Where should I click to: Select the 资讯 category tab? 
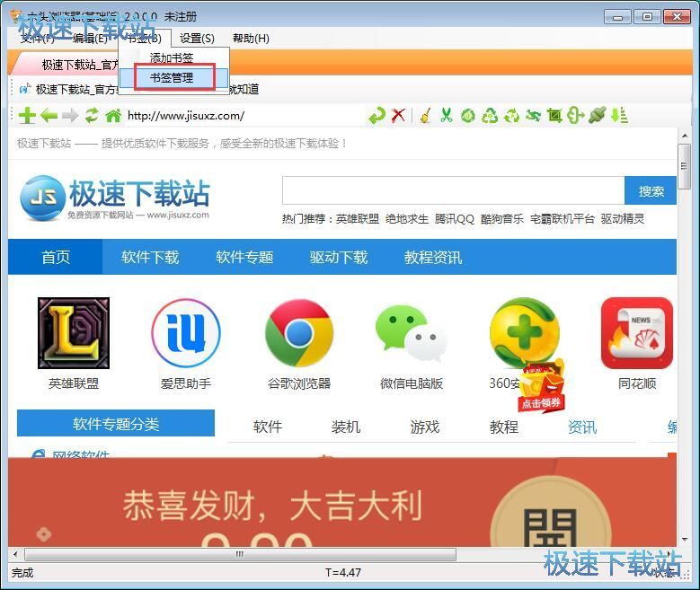(582, 427)
